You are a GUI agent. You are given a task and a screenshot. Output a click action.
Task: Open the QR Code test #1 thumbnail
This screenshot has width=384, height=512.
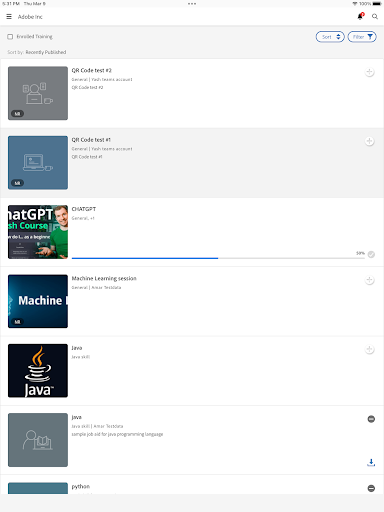38,163
